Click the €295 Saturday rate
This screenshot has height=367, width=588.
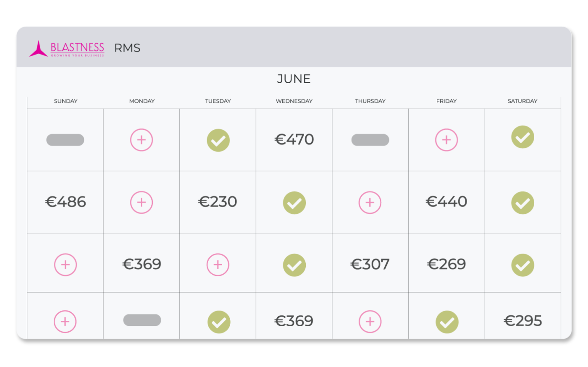(522, 321)
